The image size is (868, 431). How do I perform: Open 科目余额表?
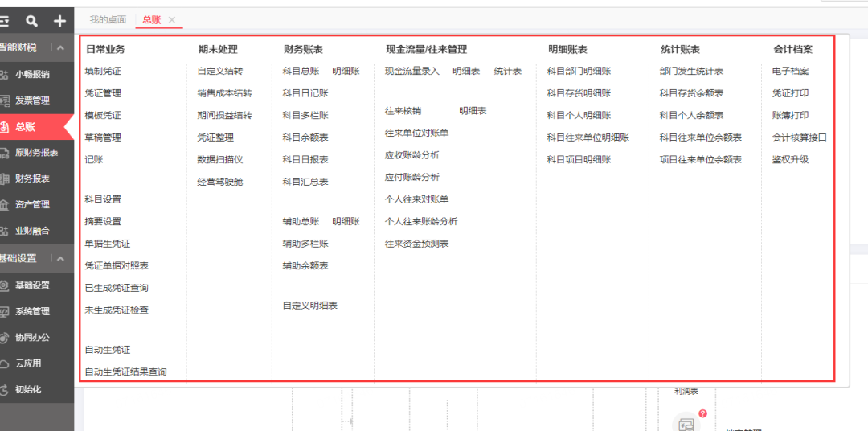[x=305, y=138]
